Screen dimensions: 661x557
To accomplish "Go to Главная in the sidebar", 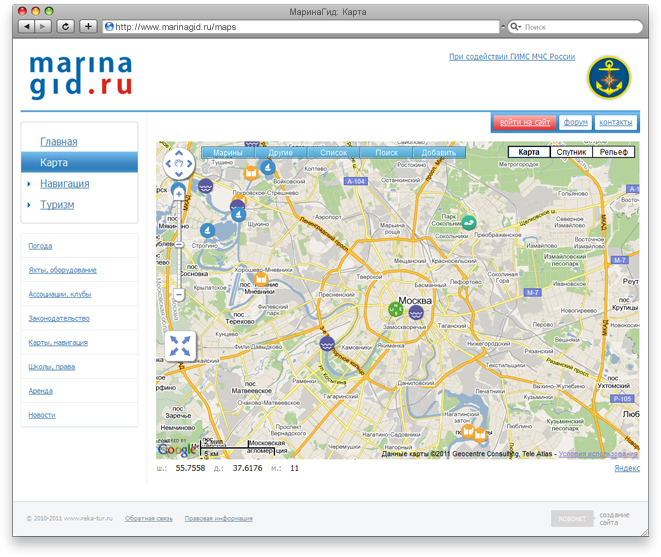I will click(59, 142).
